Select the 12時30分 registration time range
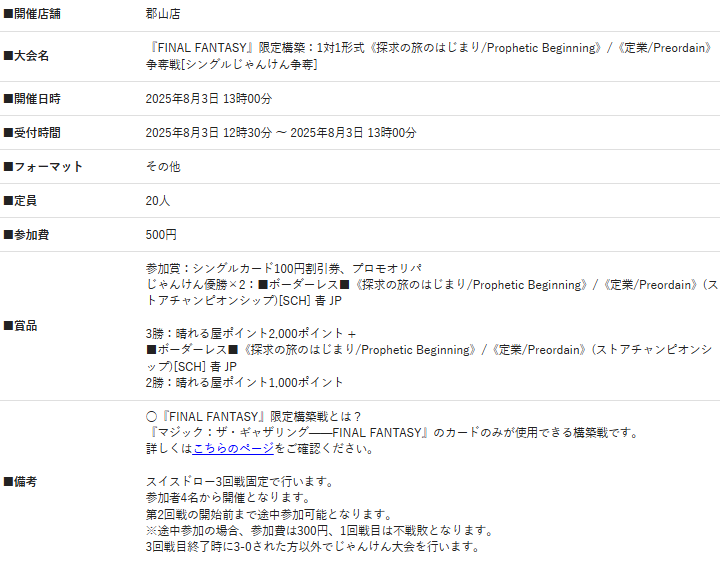The image size is (720, 562). click(x=280, y=133)
